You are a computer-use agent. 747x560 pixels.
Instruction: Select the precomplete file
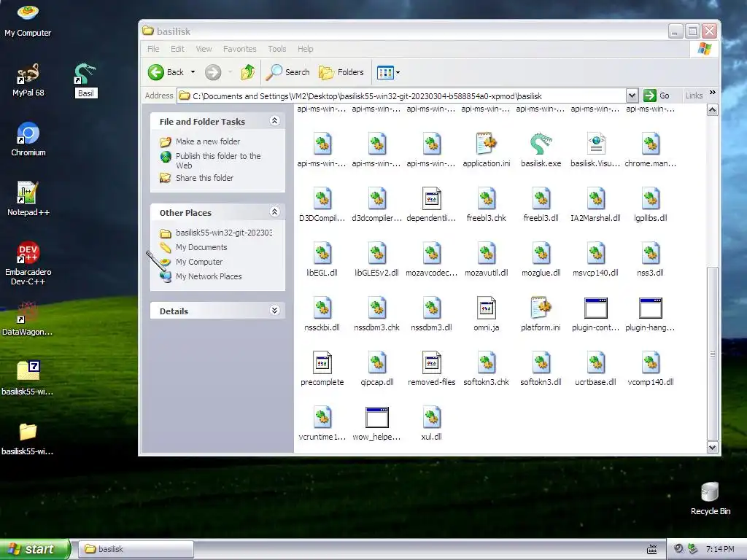(322, 368)
